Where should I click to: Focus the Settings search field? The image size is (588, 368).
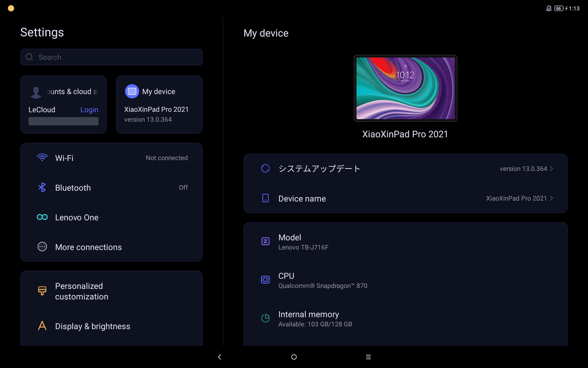pyautogui.click(x=111, y=57)
